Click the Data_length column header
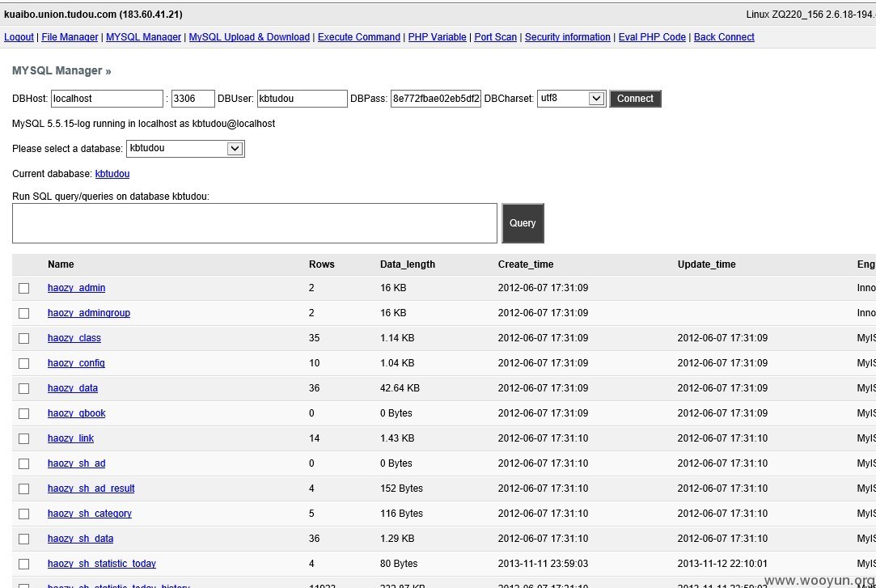 point(408,264)
